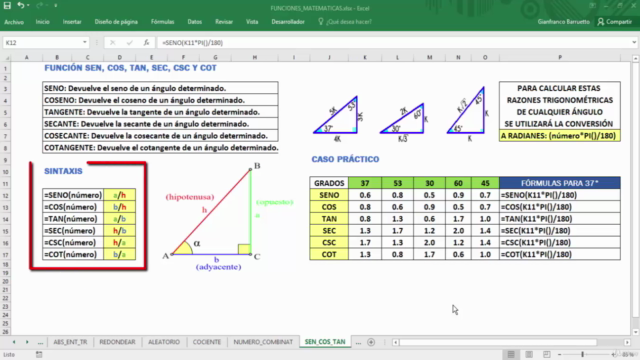The image size is (640, 360).
Task: Switch to Page Layout view icon
Action: click(x=529, y=354)
